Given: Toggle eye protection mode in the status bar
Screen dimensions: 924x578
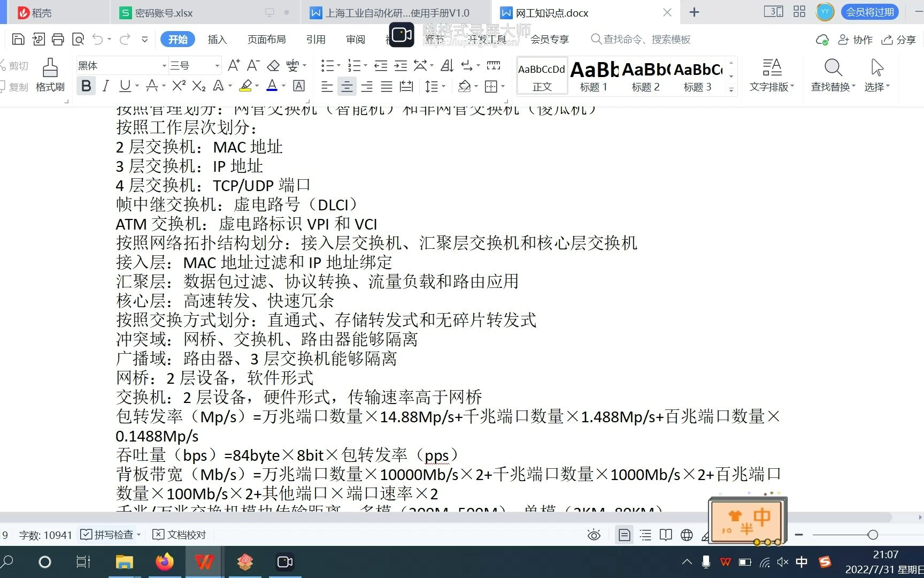Looking at the screenshot, I should (593, 535).
